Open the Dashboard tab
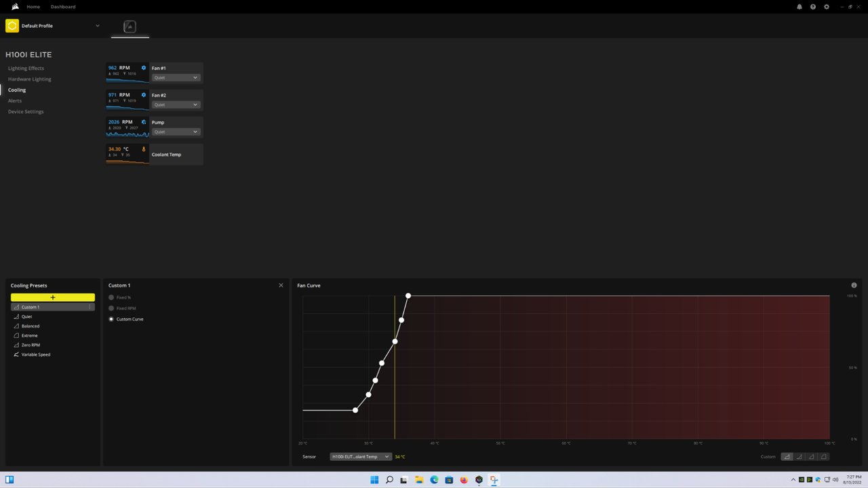Screen dimensions: 868x488 coord(63,7)
